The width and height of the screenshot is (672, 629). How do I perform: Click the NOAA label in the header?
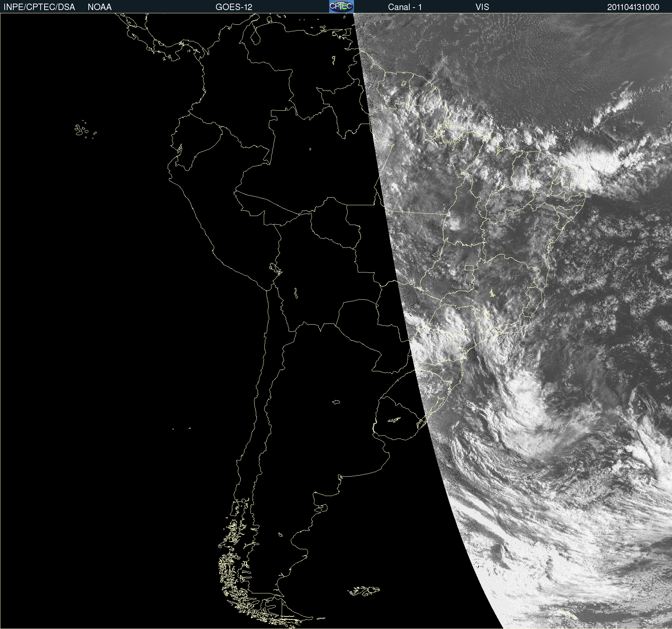(100, 7)
